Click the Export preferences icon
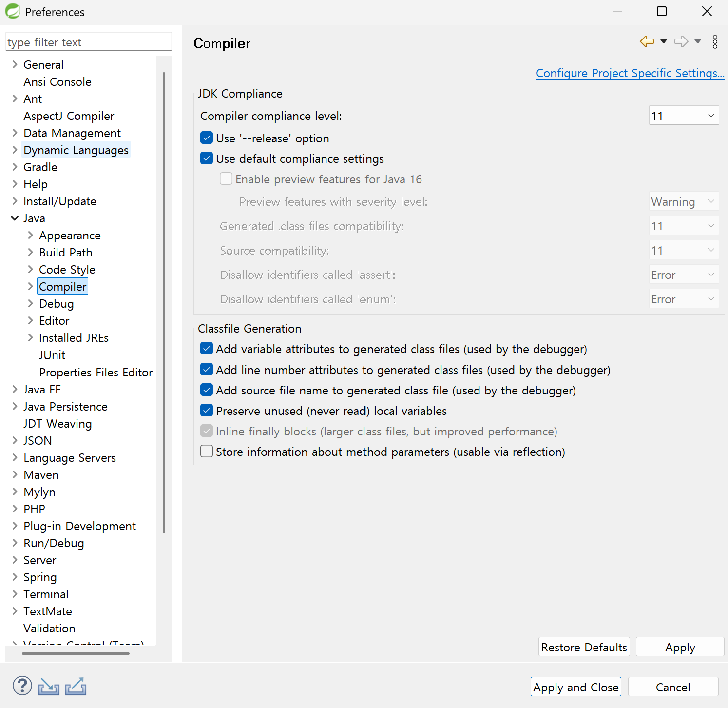 click(x=76, y=686)
